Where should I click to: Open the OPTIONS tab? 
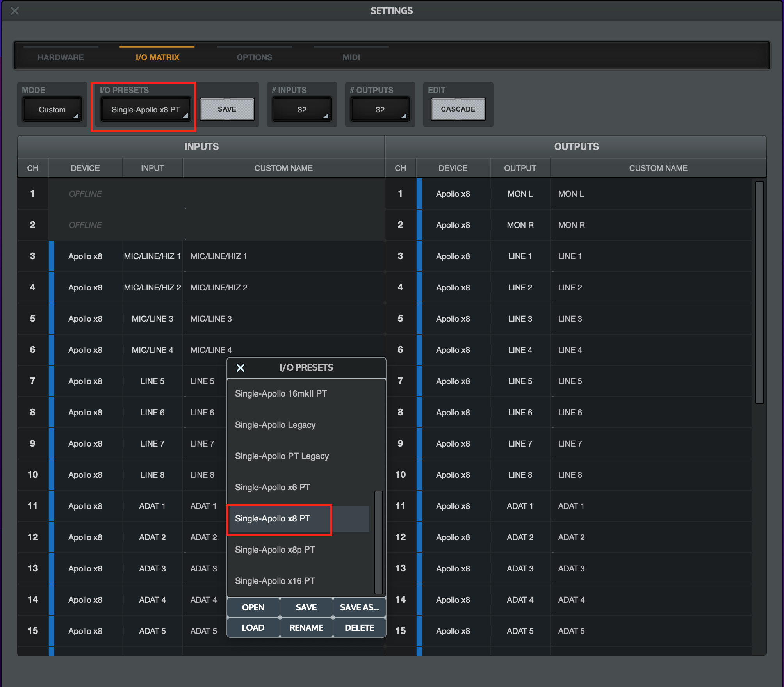pos(254,57)
